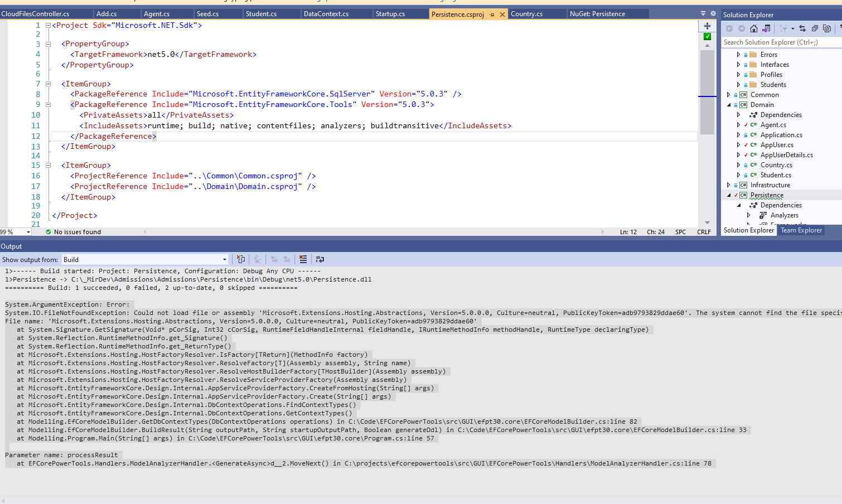The image size is (842, 504).
Task: Expand the Analyzers node
Action: point(749,215)
